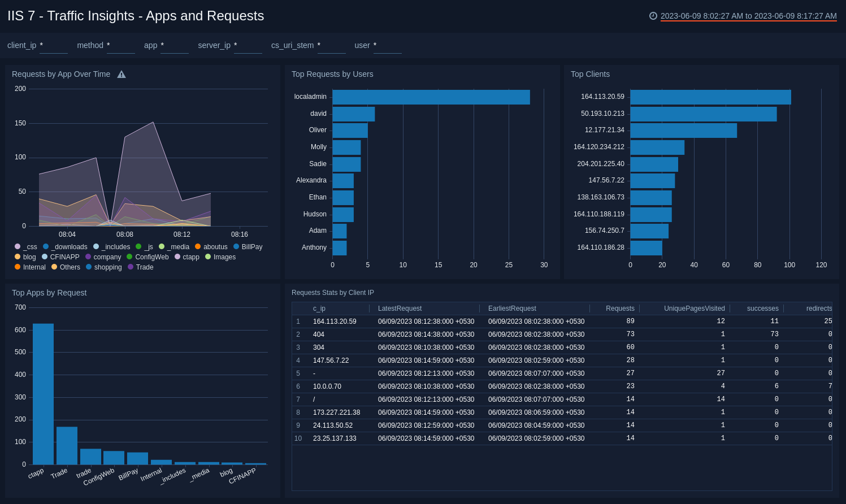Sort the table by the Requests column
This screenshot has width=846, height=504.
click(620, 309)
